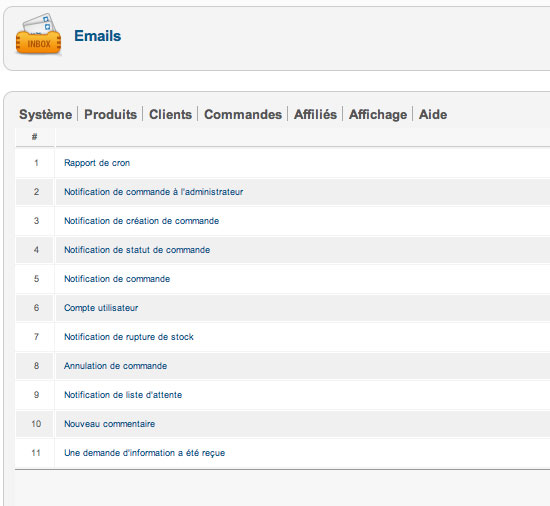Image resolution: width=550 pixels, height=506 pixels.
Task: Open Notification de statut de commande
Action: (x=137, y=250)
